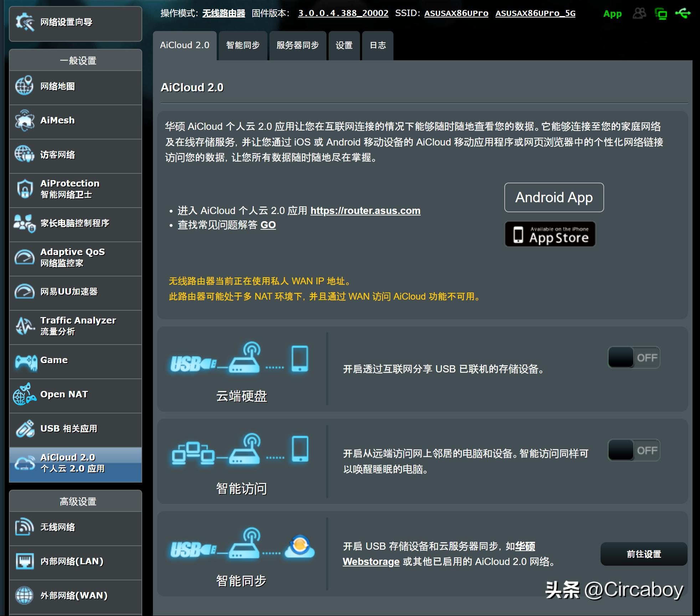Viewport: 700px width, 616px height.
Task: Enable the 云端硬盘 toggle
Action: (634, 357)
